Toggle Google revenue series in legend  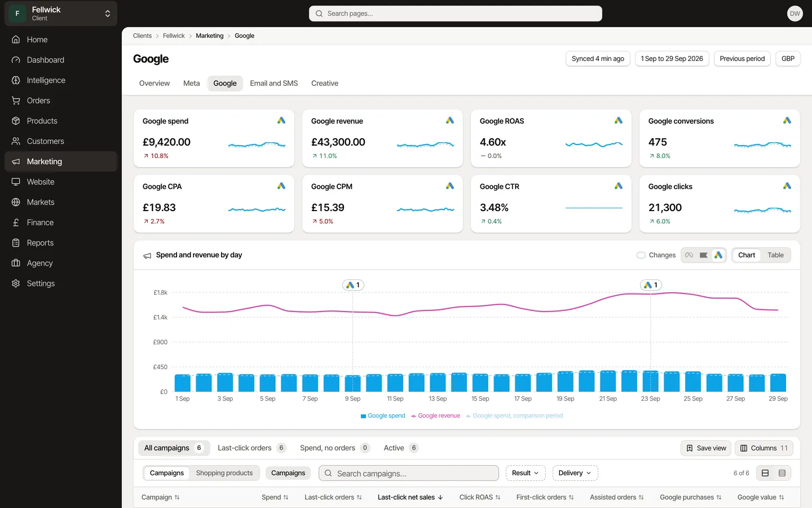point(435,416)
